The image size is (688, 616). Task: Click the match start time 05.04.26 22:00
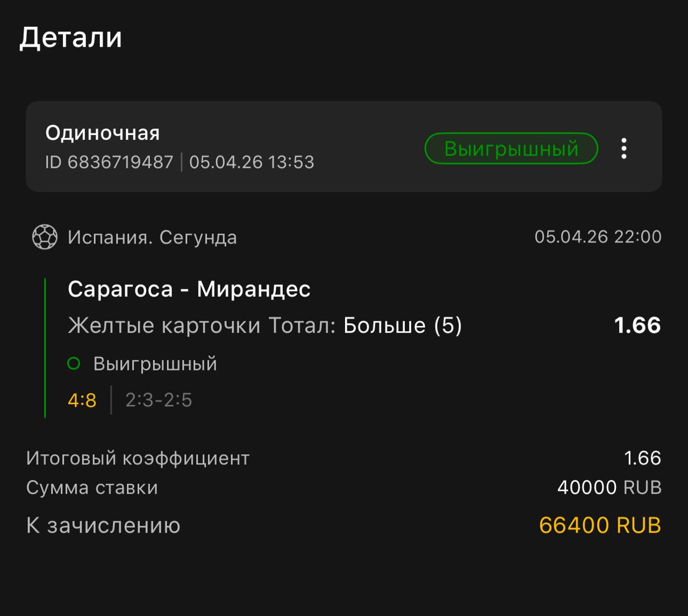598,237
